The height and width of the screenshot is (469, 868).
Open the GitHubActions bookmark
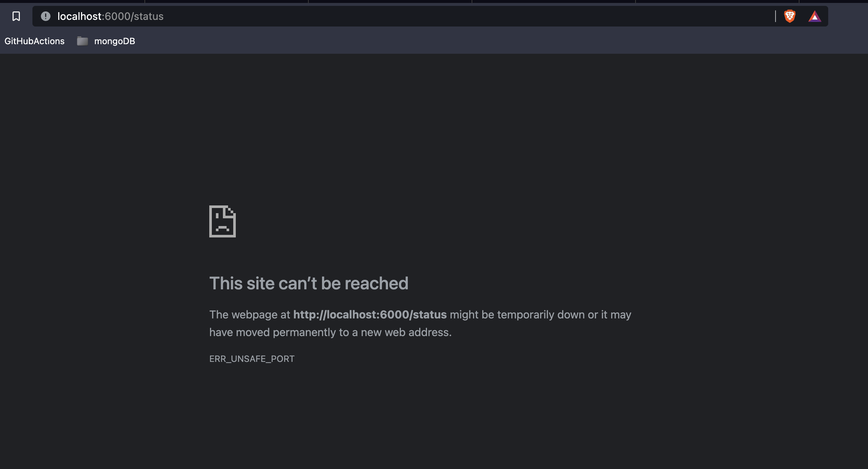click(34, 41)
